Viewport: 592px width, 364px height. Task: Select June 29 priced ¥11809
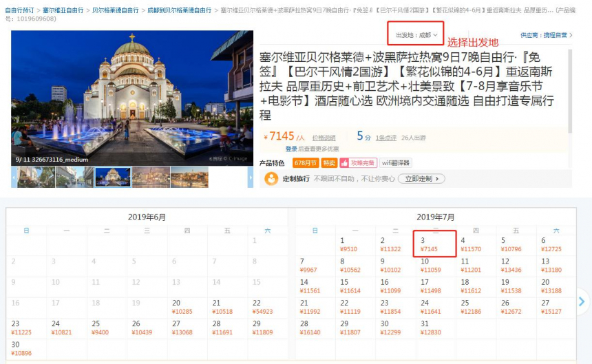coord(268,328)
